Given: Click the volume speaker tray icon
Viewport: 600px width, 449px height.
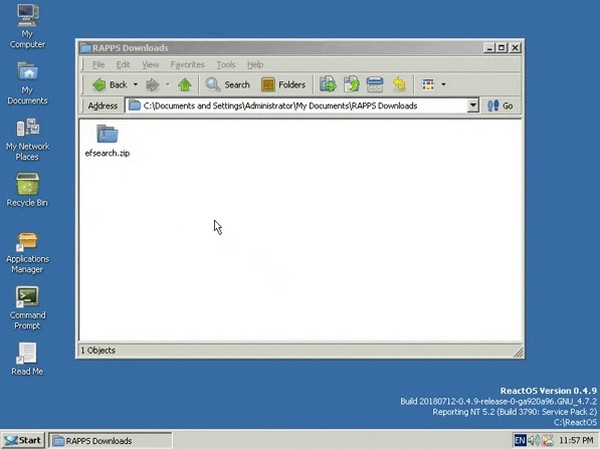Looking at the screenshot, I should (533, 440).
